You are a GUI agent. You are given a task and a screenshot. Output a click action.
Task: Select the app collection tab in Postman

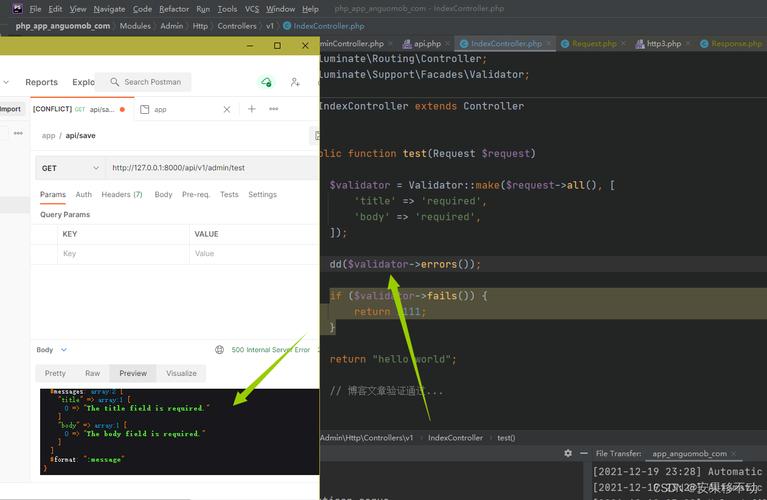160,110
